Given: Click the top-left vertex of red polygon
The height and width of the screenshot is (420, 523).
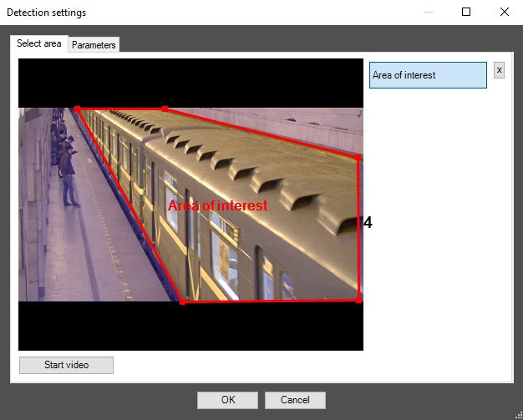Looking at the screenshot, I should pos(78,109).
